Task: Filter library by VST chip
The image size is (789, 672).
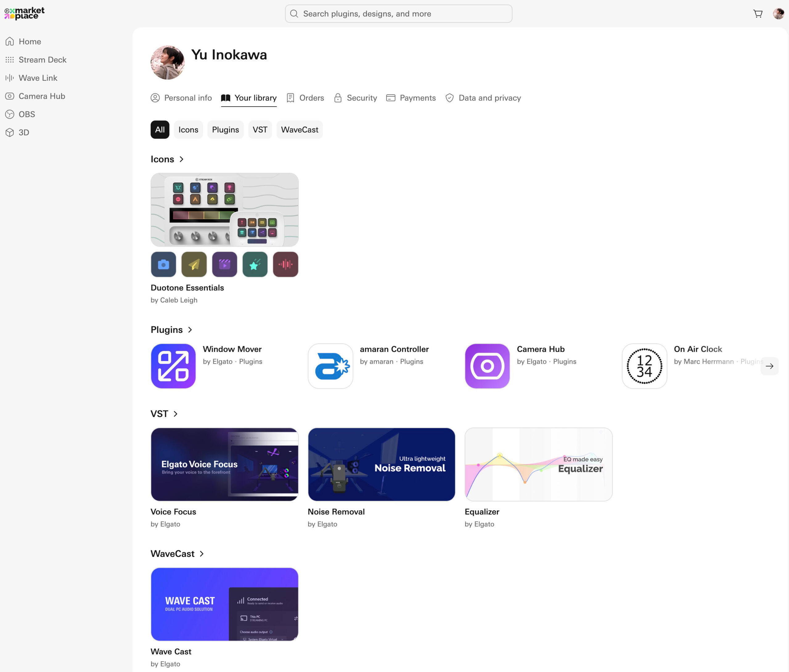Action: (x=260, y=129)
